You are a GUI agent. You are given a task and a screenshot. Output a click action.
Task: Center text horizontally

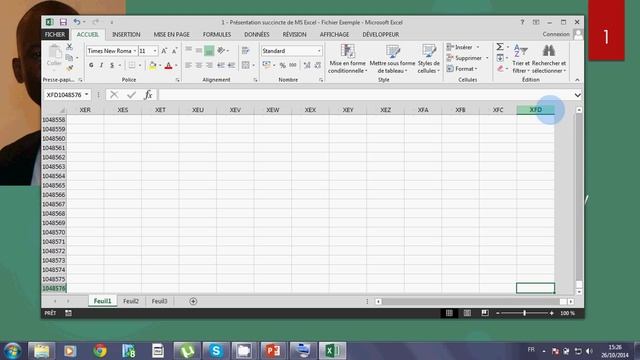199,65
